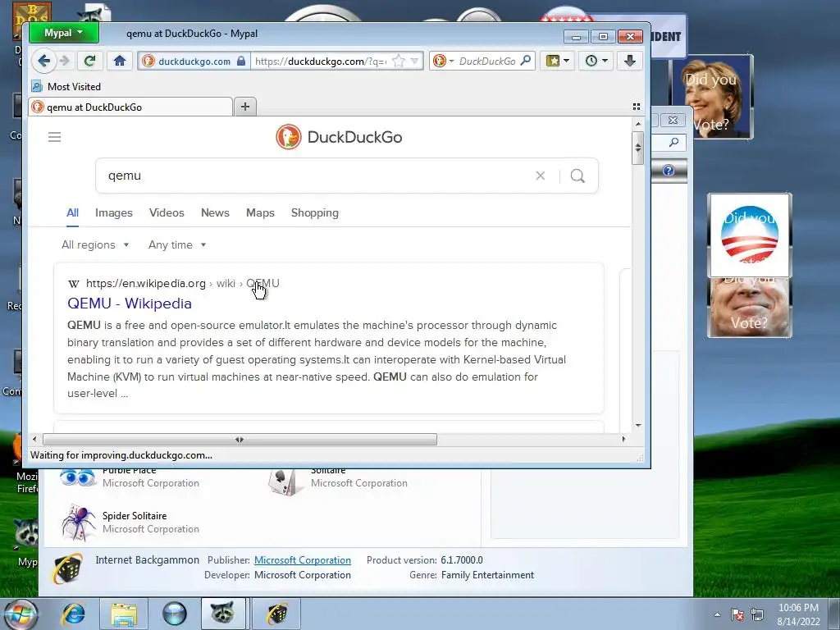Switch to Mypal raccoon taskbar button
The image size is (840, 630).
point(223,614)
